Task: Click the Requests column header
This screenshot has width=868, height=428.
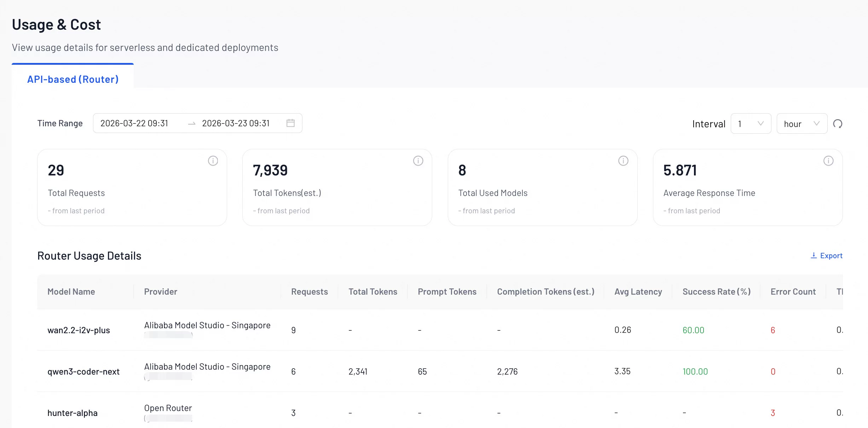Action: coord(309,292)
